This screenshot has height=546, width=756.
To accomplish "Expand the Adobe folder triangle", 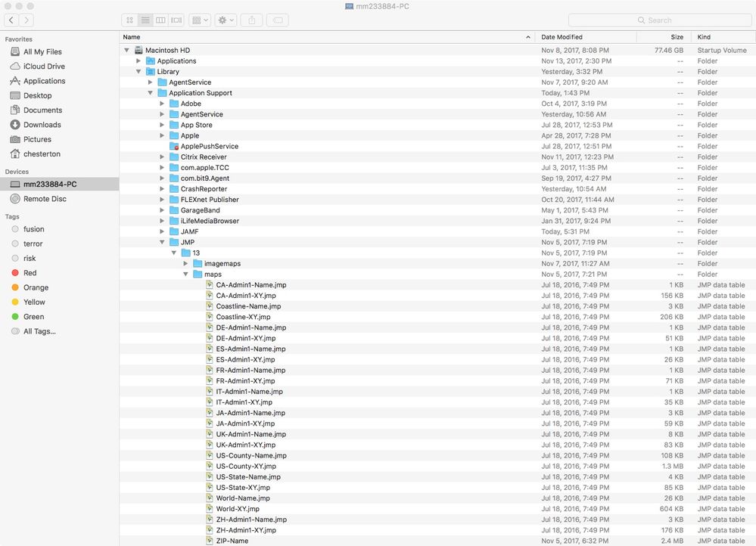I will [x=162, y=104].
